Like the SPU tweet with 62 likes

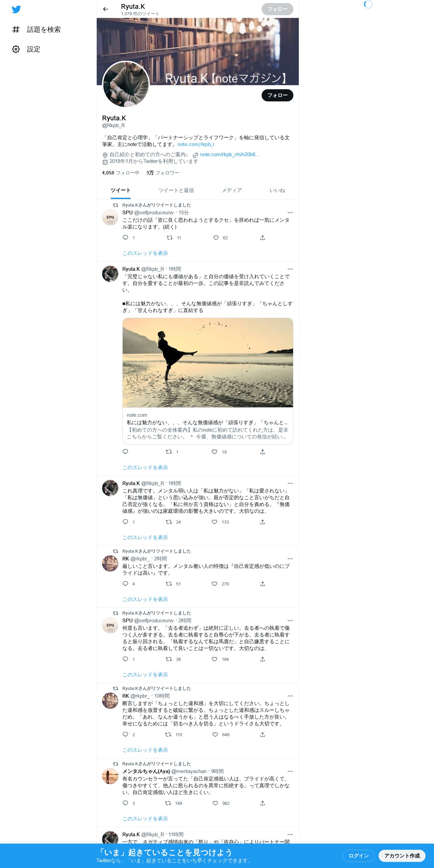pyautogui.click(x=216, y=238)
